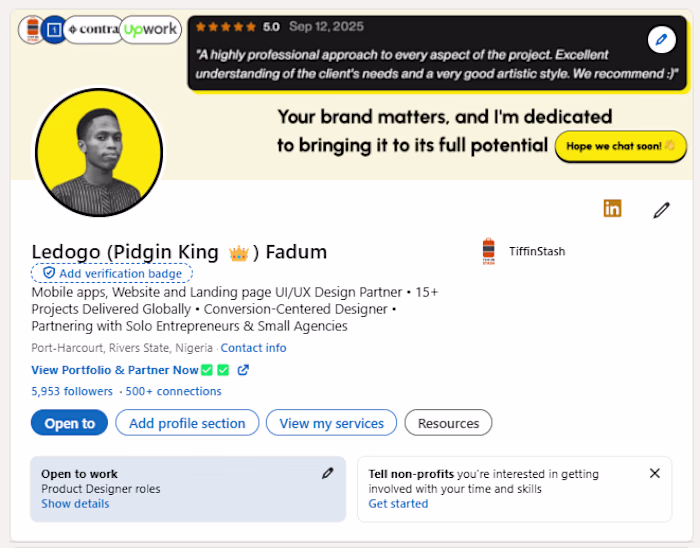This screenshot has height=548, width=700.
Task: View the 5,953 followers list
Action: 72,391
